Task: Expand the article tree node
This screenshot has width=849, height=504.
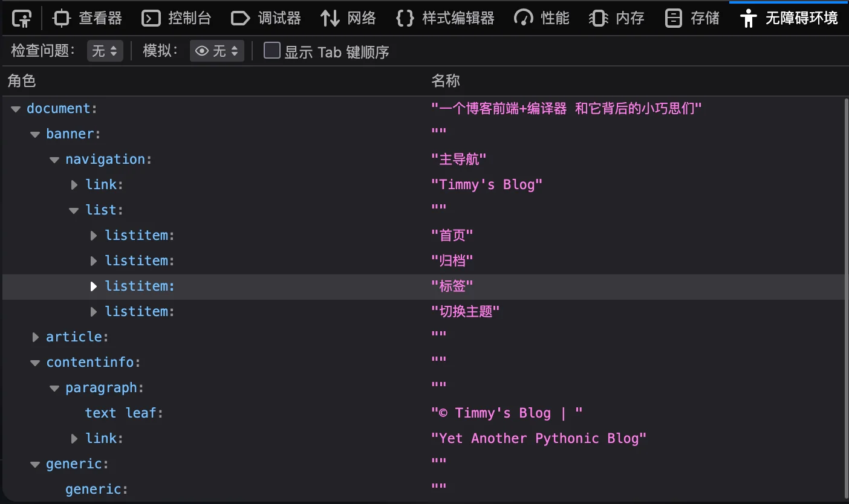Action: (36, 337)
